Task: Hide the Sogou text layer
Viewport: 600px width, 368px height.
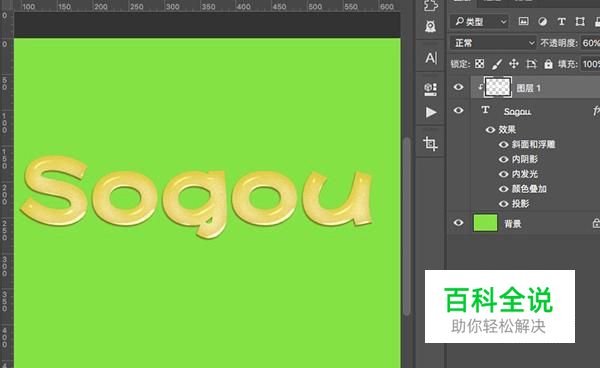Action: [x=458, y=111]
